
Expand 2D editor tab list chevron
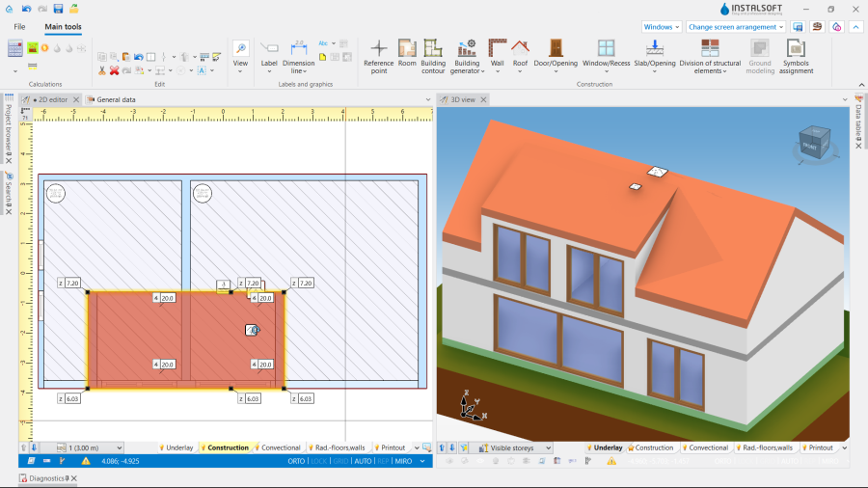(x=427, y=99)
